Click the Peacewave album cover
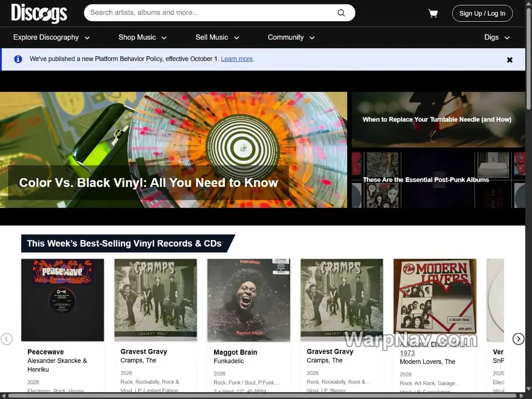 click(63, 300)
